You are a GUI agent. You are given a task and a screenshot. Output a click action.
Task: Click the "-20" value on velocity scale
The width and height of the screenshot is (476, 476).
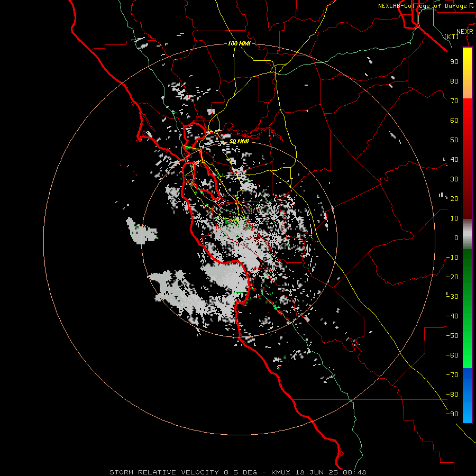pos(452,277)
